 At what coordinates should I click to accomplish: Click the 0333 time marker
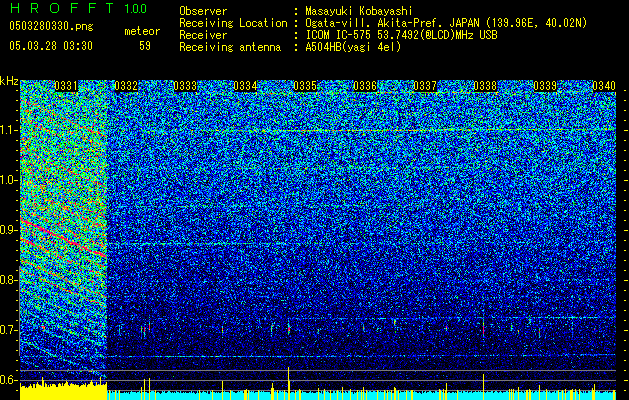pyautogui.click(x=186, y=86)
